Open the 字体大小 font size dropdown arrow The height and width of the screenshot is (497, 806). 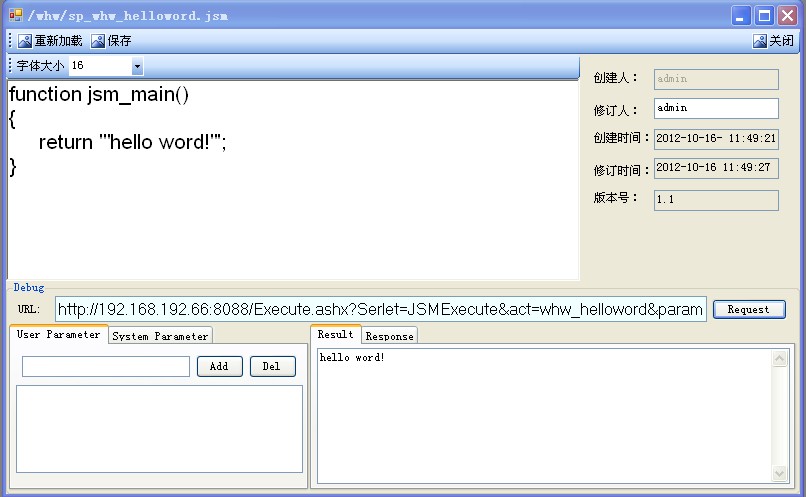[x=137, y=66]
